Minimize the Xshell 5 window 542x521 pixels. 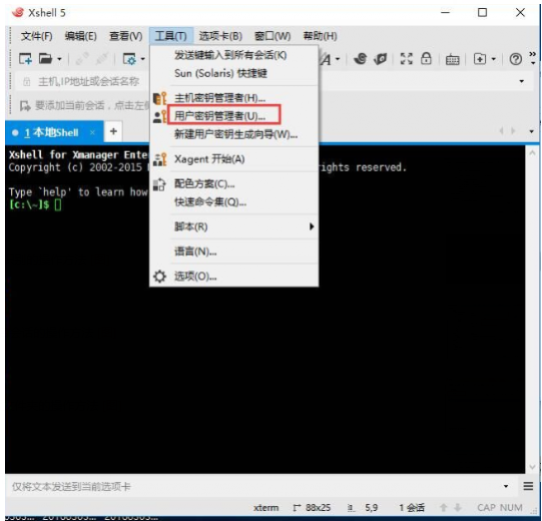(445, 12)
